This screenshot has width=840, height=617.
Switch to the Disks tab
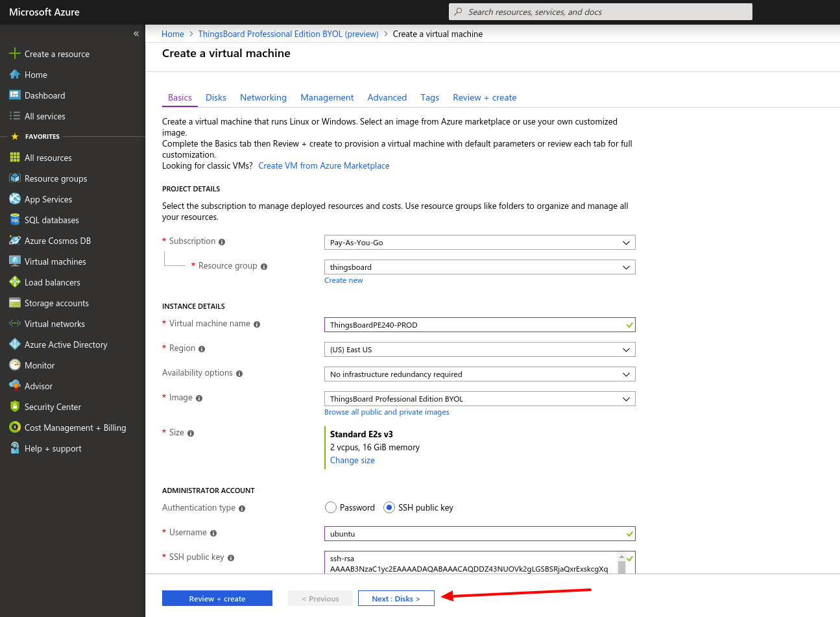(x=216, y=97)
